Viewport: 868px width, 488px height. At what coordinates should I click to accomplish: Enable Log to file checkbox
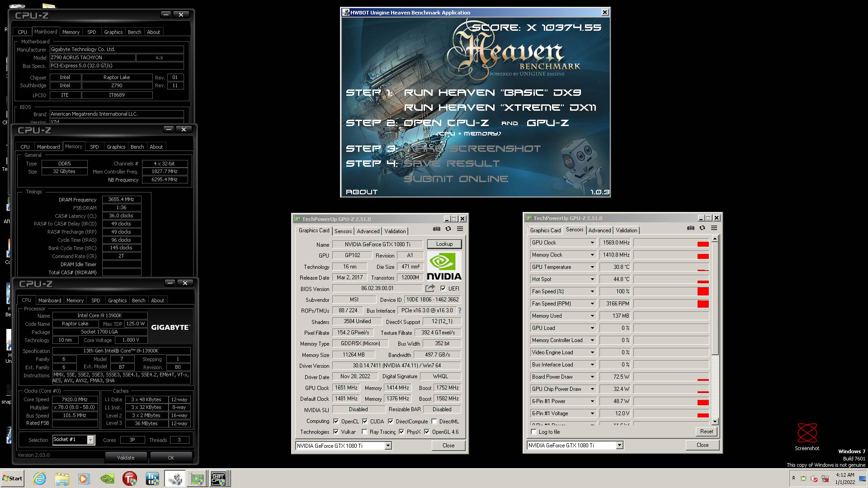pyautogui.click(x=534, y=432)
